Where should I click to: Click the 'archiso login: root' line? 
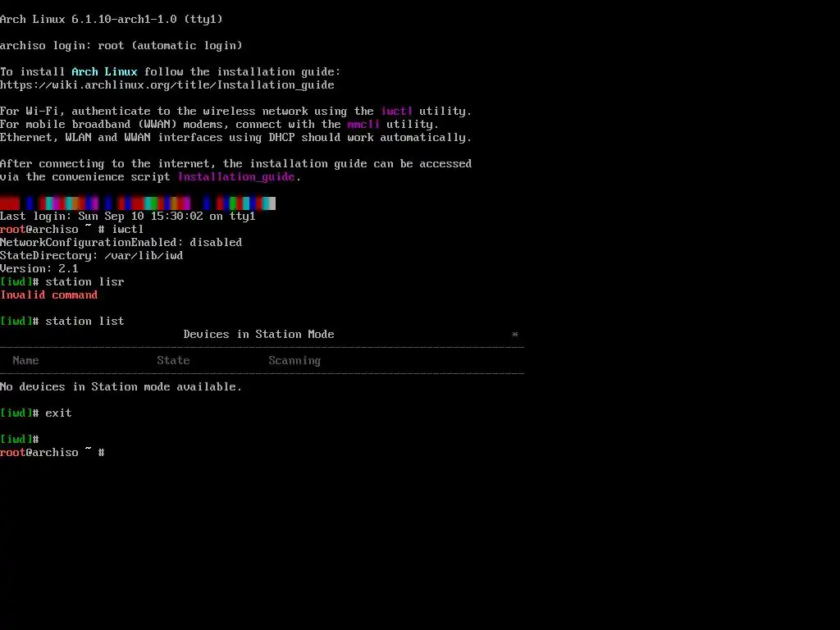coord(121,46)
